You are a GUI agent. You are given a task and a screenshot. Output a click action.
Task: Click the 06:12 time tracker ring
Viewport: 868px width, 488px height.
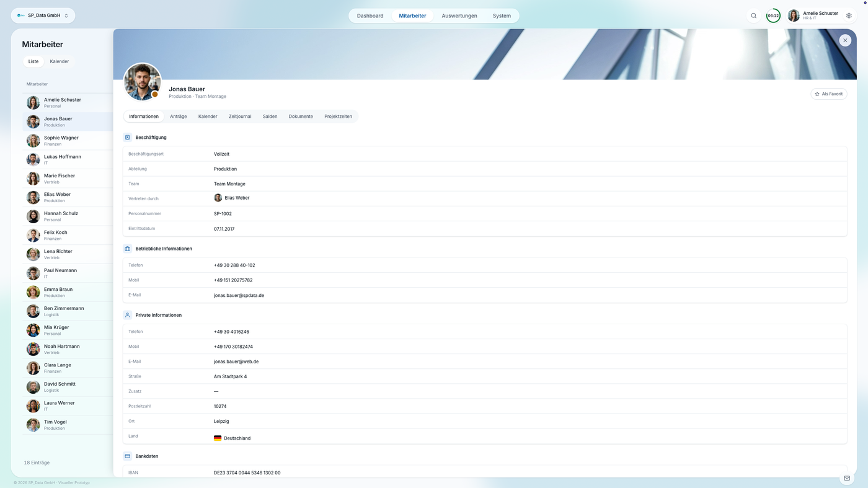(x=773, y=16)
